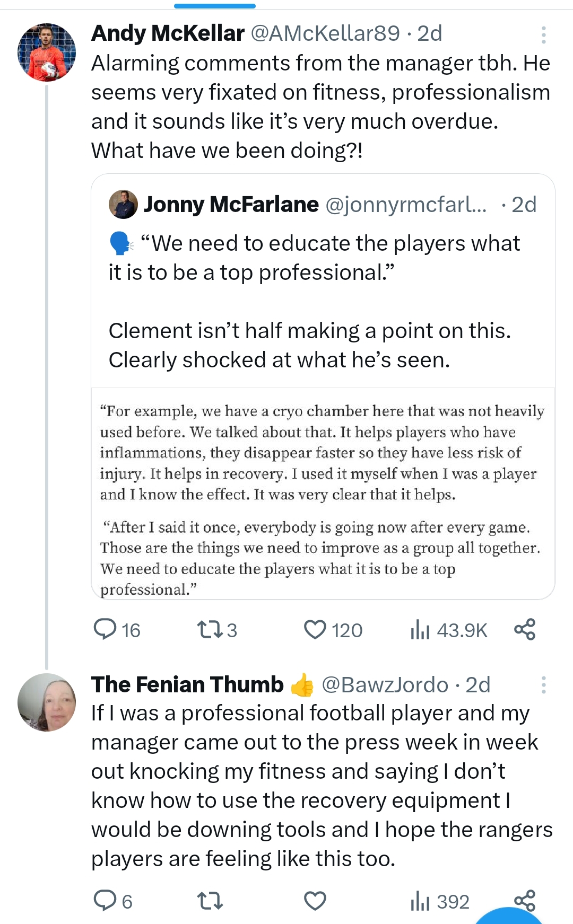This screenshot has height=924, width=573.
Task: Like Andy McKellar's tweet
Action: [x=315, y=630]
